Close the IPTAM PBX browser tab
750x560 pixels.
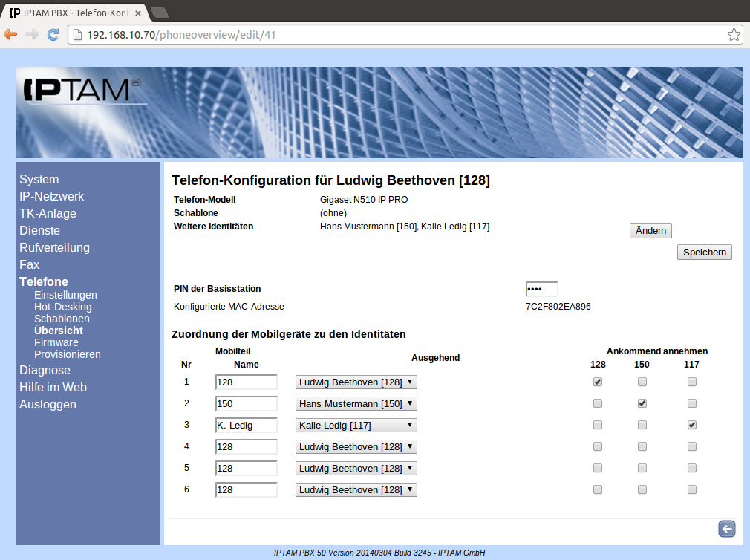click(x=138, y=13)
